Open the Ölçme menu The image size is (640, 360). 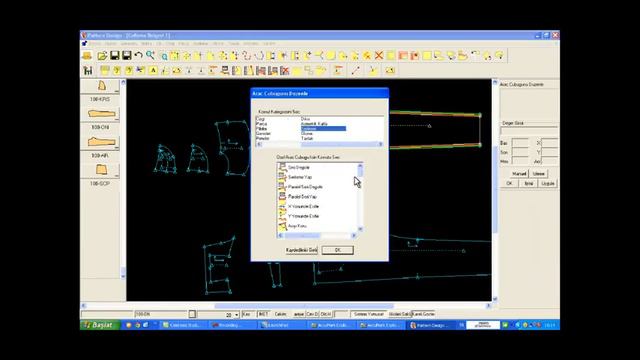tap(218, 43)
